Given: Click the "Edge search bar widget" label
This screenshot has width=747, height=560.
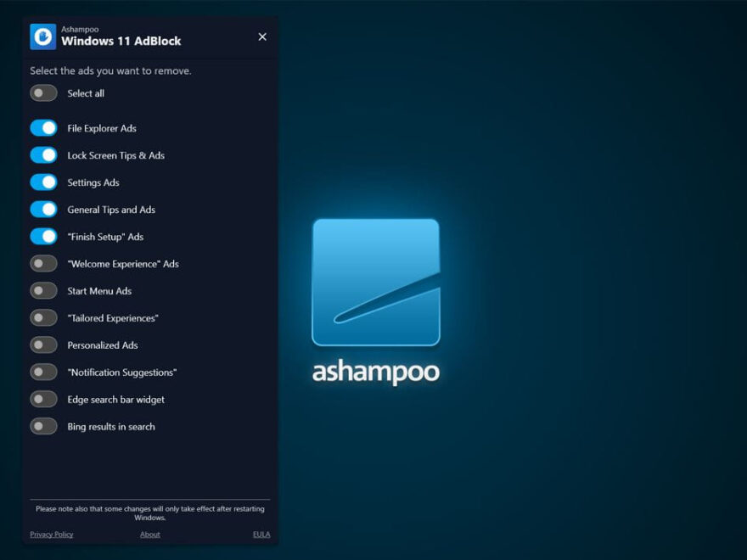Looking at the screenshot, I should click(115, 400).
